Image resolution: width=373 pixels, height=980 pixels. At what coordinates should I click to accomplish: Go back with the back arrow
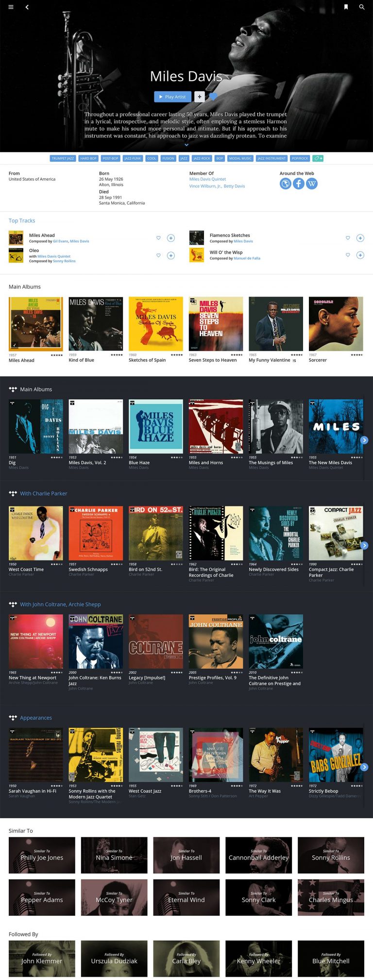tap(27, 7)
